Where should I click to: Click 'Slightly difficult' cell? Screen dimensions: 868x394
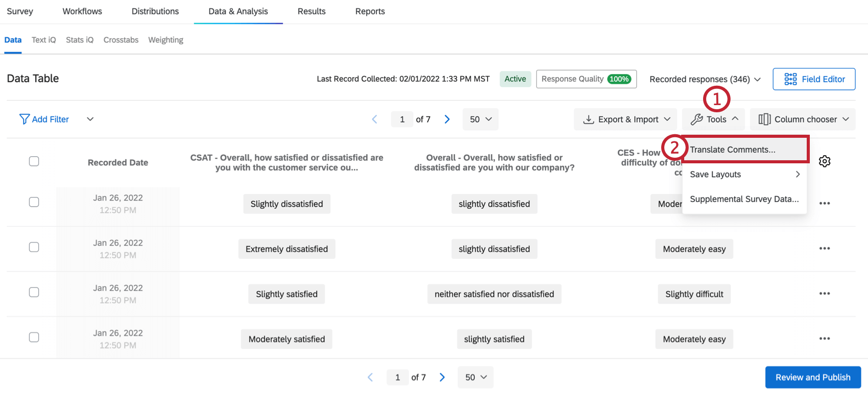click(694, 294)
